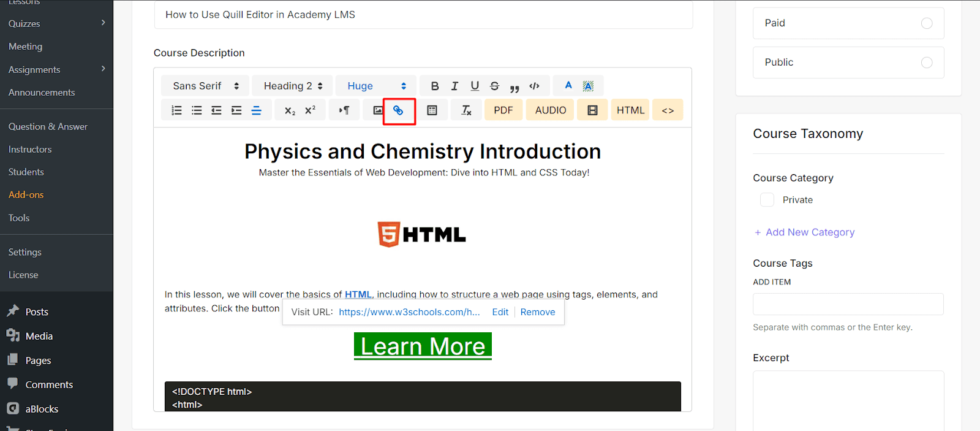
Task: Select the hyperlink tool in the editor toolbar
Action: [399, 110]
